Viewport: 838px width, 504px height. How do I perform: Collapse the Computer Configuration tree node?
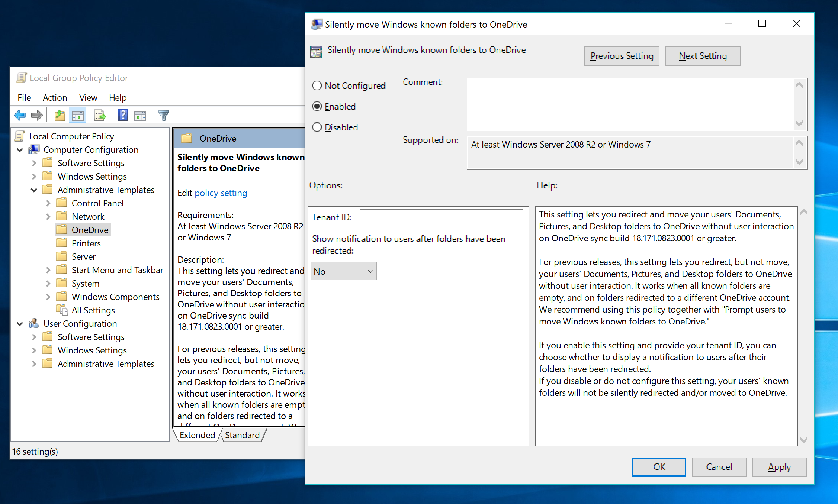tap(20, 149)
